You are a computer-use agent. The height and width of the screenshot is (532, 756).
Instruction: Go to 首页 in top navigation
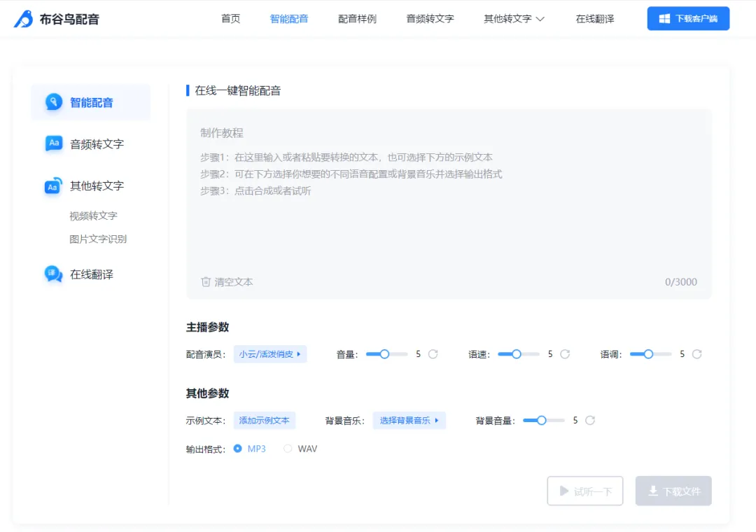pos(230,19)
